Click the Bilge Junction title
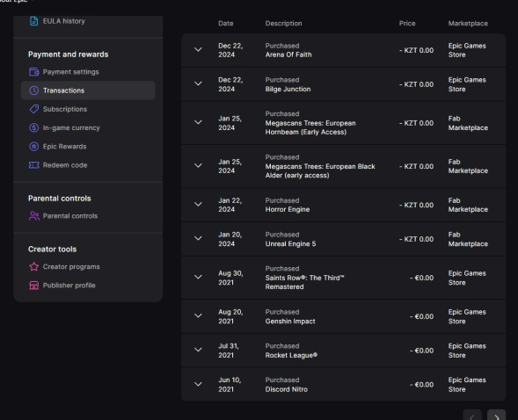The height and width of the screenshot is (420, 518). tap(288, 89)
